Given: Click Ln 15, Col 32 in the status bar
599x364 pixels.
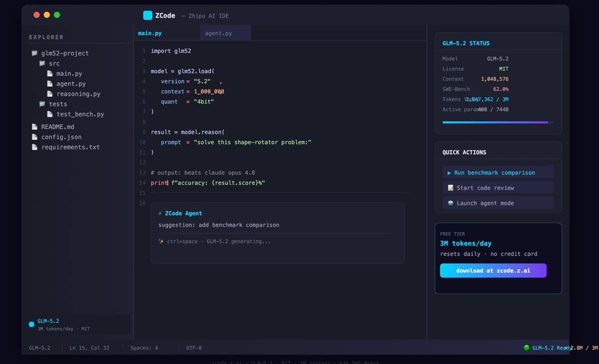Looking at the screenshot, I should [89, 348].
